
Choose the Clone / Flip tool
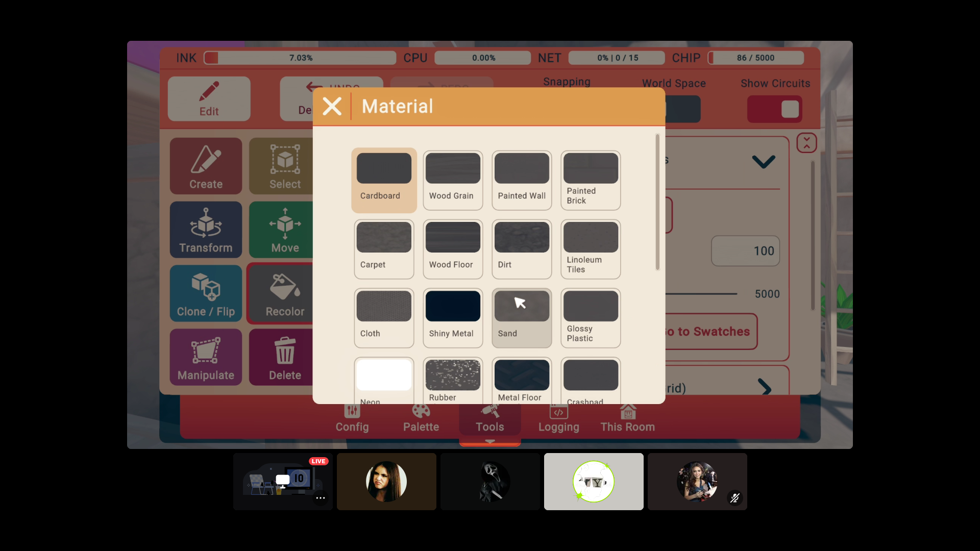pos(206,293)
